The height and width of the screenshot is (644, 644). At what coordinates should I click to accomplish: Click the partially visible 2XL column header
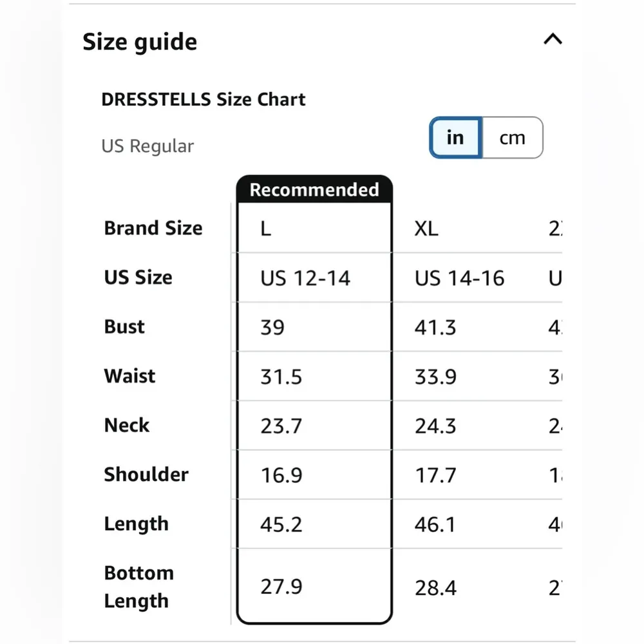tap(555, 229)
